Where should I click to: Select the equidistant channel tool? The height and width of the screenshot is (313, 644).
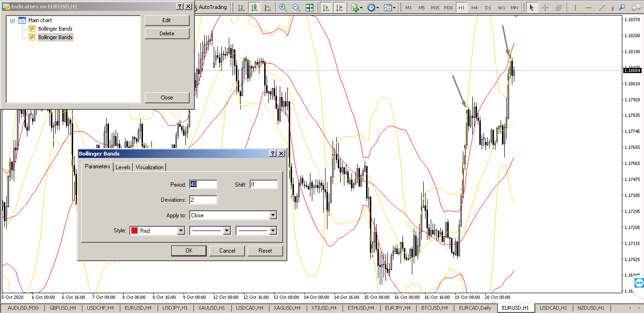click(x=559, y=7)
